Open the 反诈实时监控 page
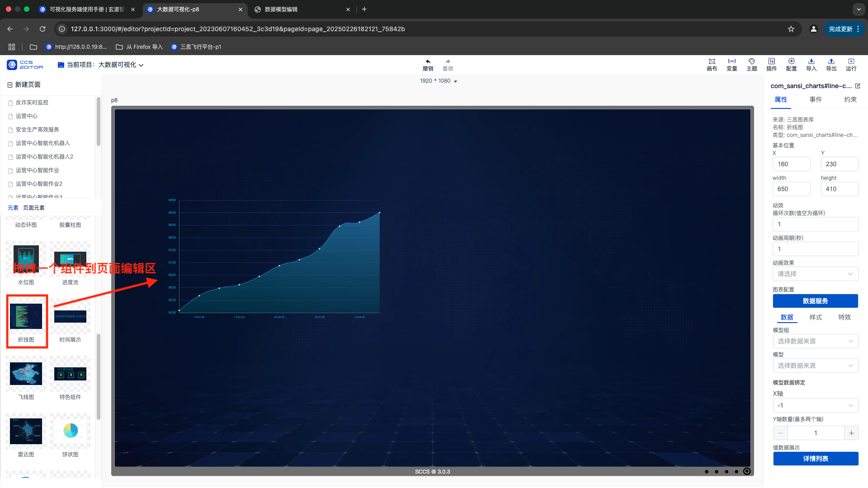 [32, 103]
